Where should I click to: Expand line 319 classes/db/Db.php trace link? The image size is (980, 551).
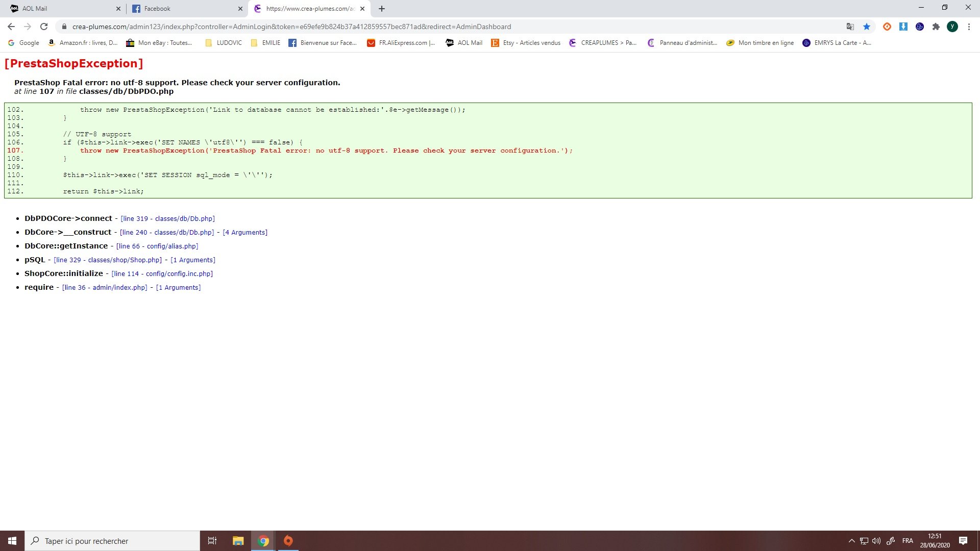pos(167,218)
